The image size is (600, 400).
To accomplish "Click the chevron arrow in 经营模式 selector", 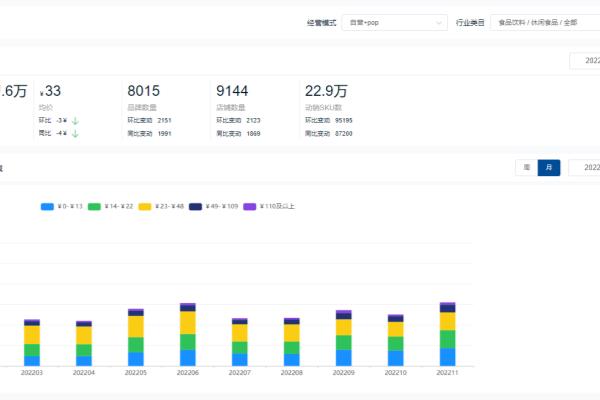I will 439,22.
